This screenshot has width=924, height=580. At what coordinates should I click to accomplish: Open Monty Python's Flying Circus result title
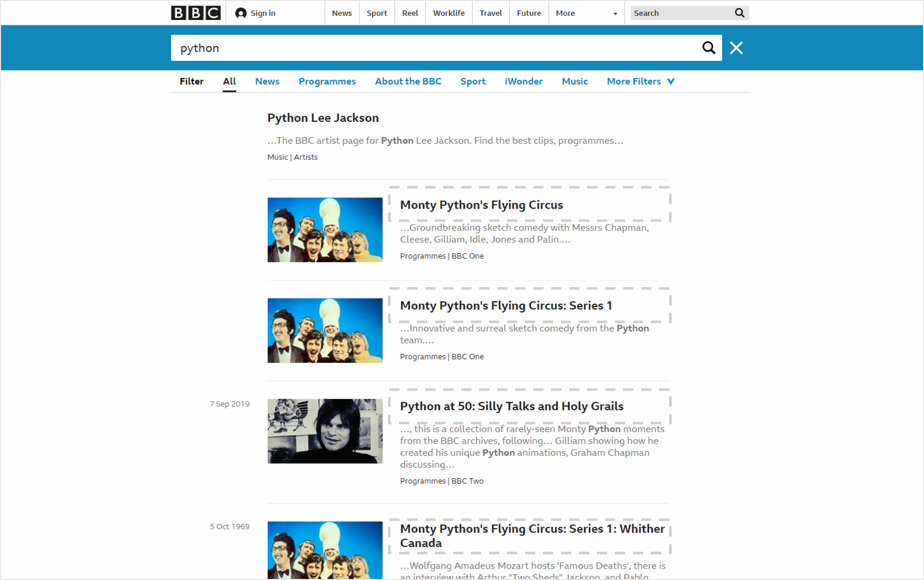coord(482,205)
